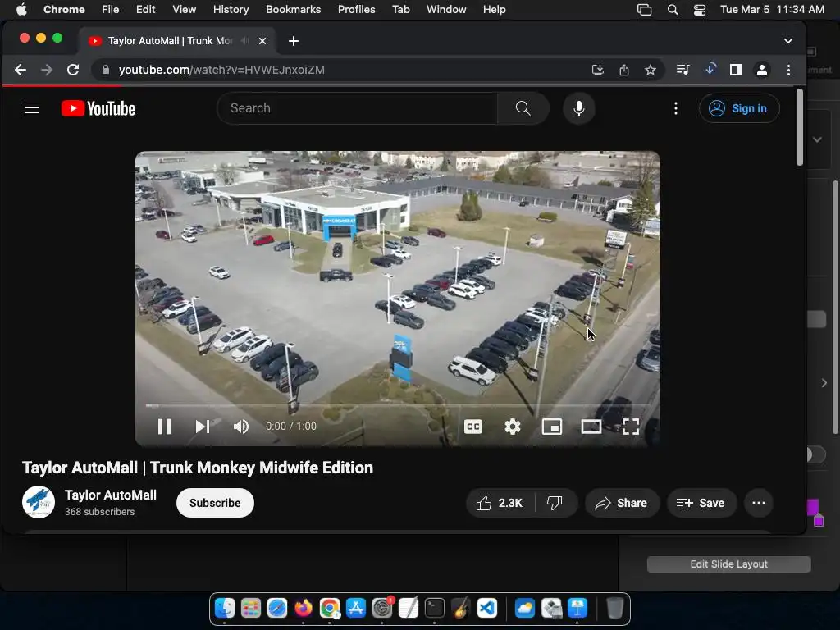Reload the page
Viewport: 840px width, 630px height.
point(73,70)
